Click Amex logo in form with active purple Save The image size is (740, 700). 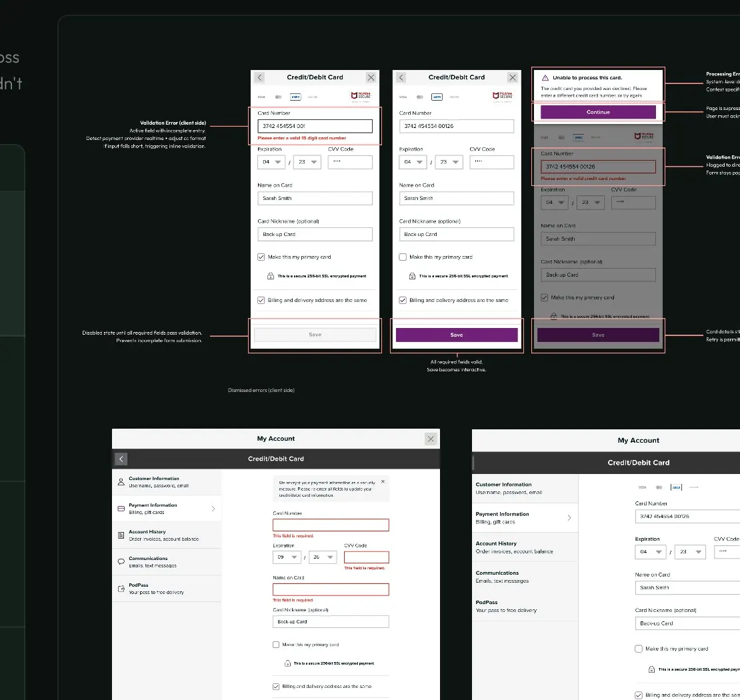pyautogui.click(x=437, y=97)
